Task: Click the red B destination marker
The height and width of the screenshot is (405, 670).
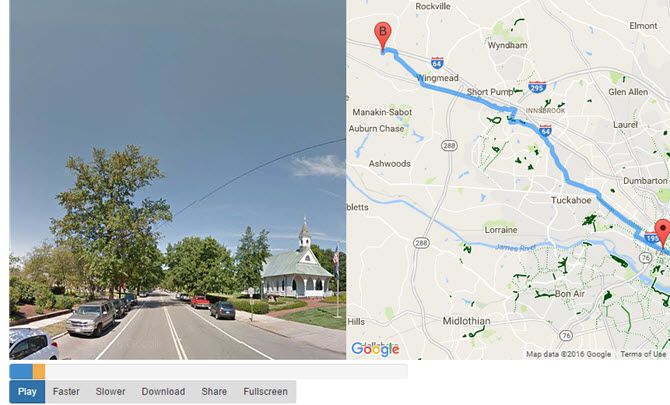Action: [x=382, y=37]
